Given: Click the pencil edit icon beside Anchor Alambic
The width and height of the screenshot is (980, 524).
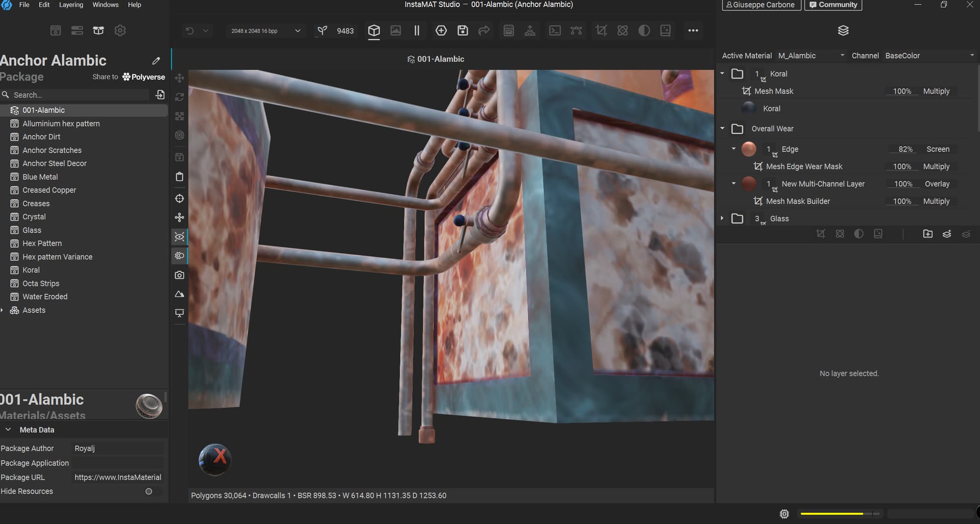Looking at the screenshot, I should [156, 61].
